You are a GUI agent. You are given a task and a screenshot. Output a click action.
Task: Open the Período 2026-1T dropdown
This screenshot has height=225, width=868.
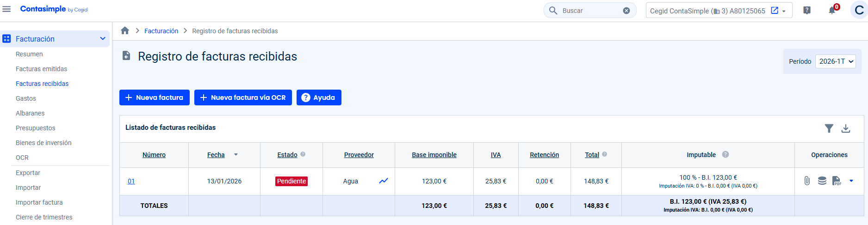pos(835,61)
